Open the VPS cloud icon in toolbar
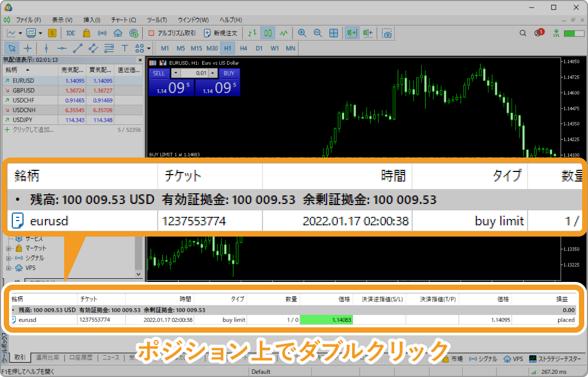Image resolution: width=588 pixels, height=377 pixels. coord(118,33)
